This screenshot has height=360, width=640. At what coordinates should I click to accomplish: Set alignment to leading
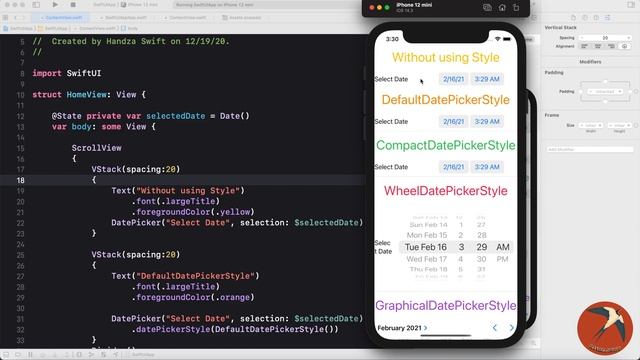pyautogui.click(x=585, y=46)
